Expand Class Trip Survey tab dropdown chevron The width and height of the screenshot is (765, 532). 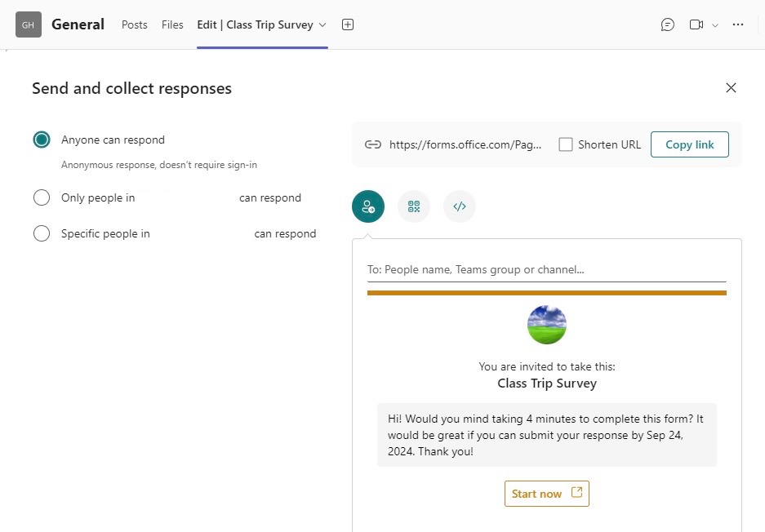[322, 24]
